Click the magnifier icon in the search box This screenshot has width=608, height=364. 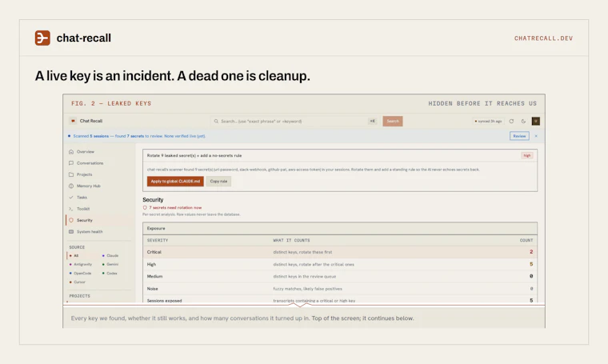tap(216, 122)
